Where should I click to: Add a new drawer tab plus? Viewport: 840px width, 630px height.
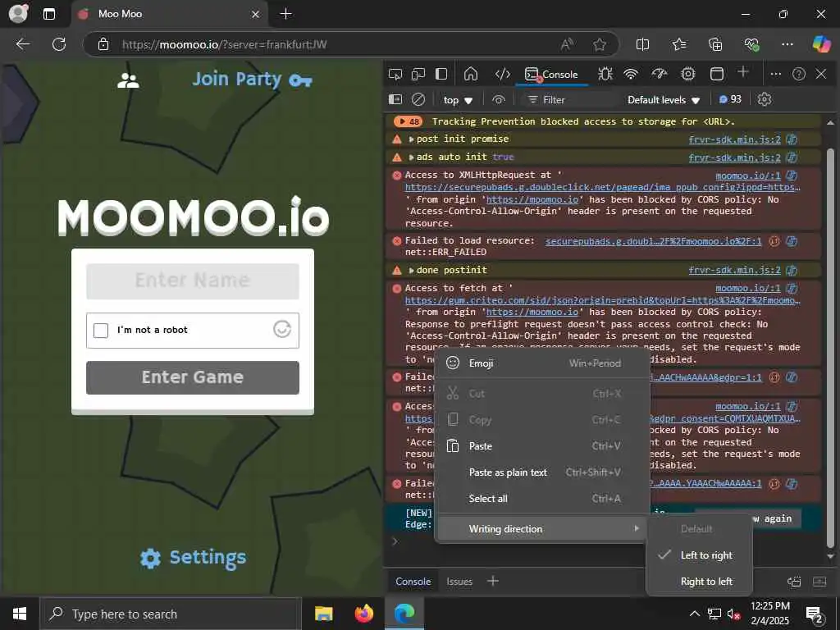coord(493,581)
